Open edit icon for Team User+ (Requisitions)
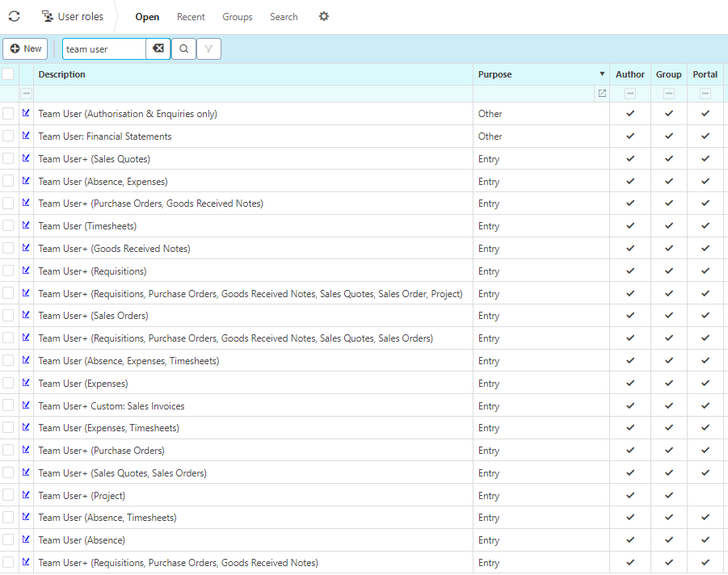728x575 pixels. [26, 270]
